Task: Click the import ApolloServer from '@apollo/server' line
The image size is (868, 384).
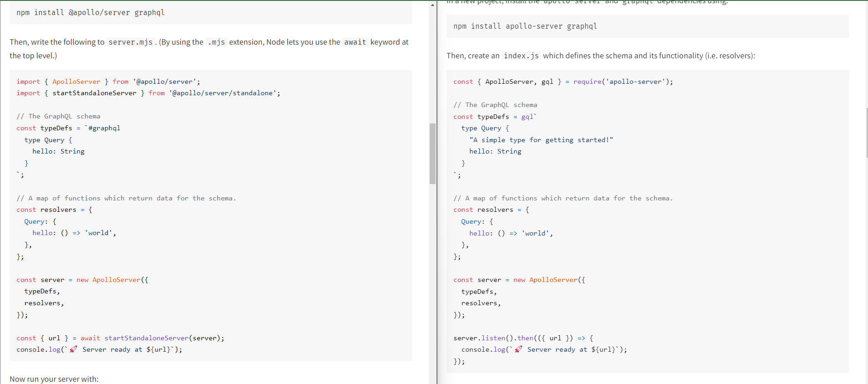Action: coord(108,82)
